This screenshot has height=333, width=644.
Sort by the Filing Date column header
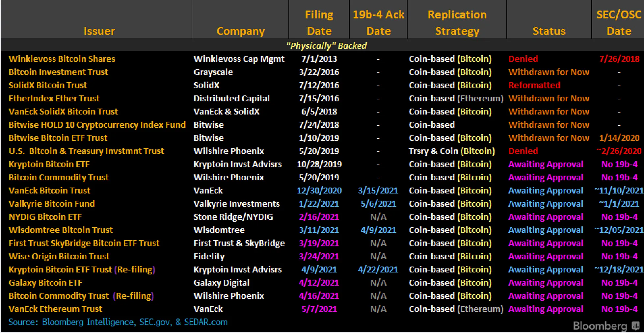[319, 23]
